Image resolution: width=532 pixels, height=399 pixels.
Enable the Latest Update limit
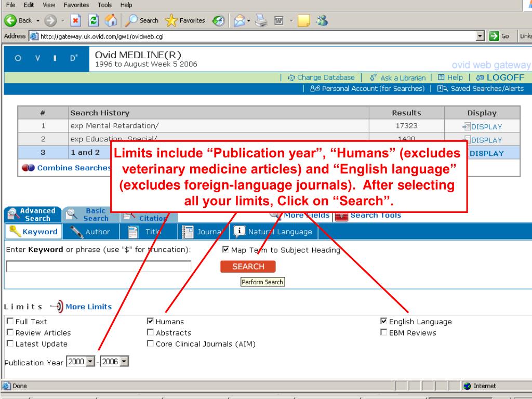pos(10,343)
